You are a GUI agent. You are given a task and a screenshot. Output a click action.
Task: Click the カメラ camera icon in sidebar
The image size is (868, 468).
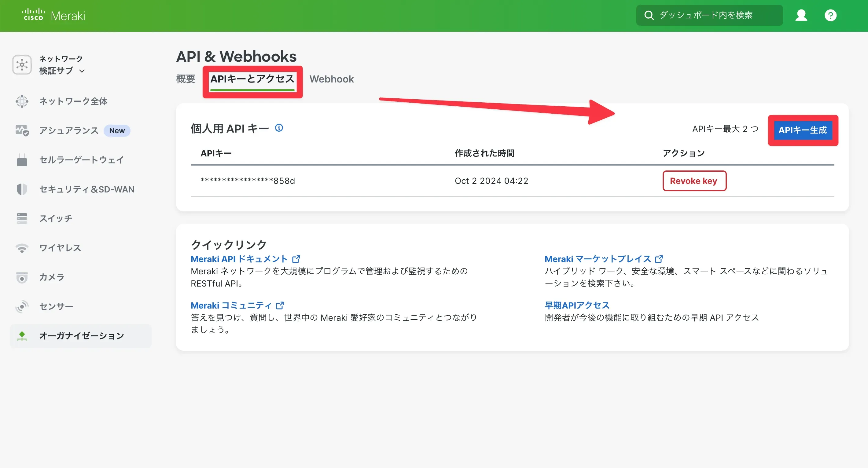[x=22, y=277]
